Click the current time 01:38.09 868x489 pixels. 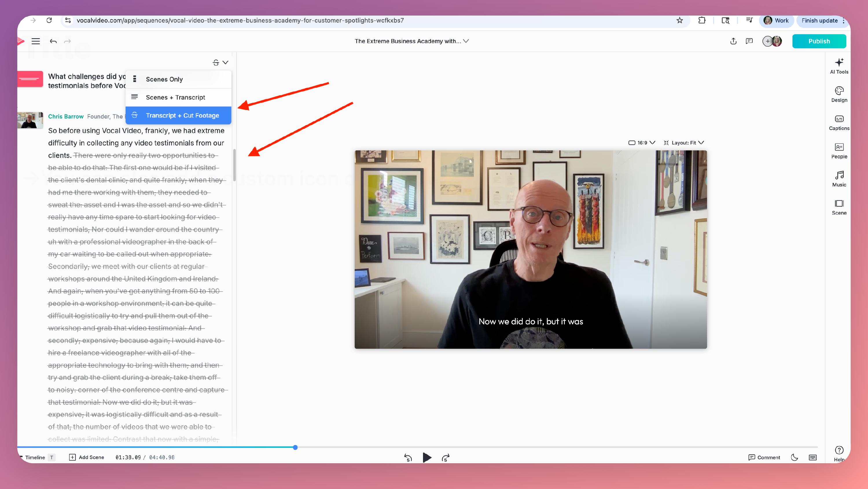pyautogui.click(x=128, y=457)
